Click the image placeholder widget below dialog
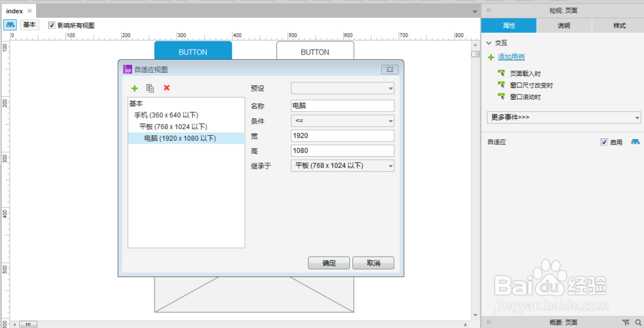The height and width of the screenshot is (328, 644). pyautogui.click(x=254, y=295)
